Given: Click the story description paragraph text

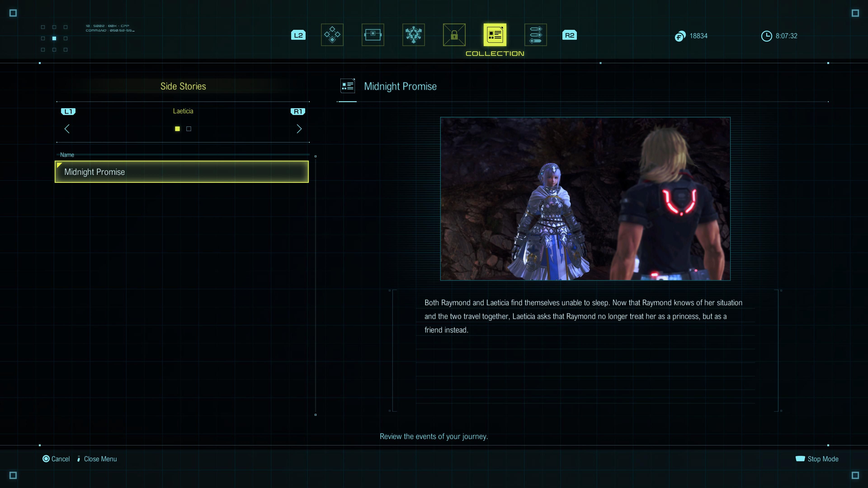Looking at the screenshot, I should pos(583,316).
